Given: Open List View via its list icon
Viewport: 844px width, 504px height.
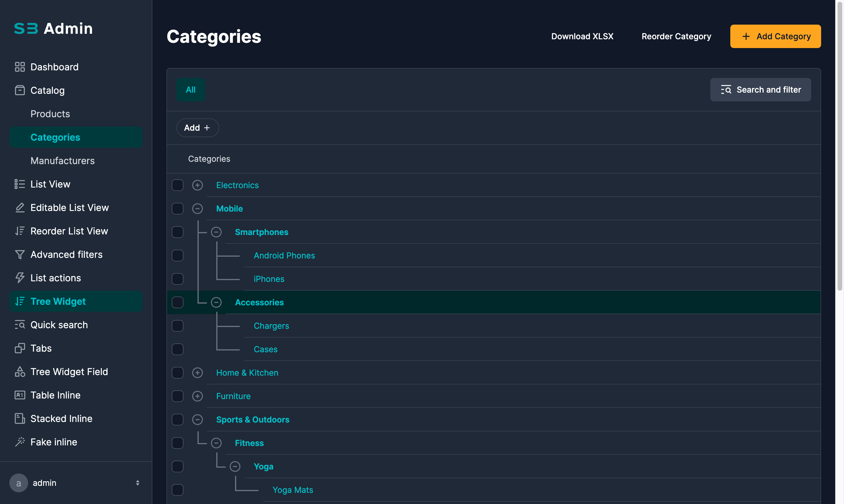Looking at the screenshot, I should tap(20, 184).
